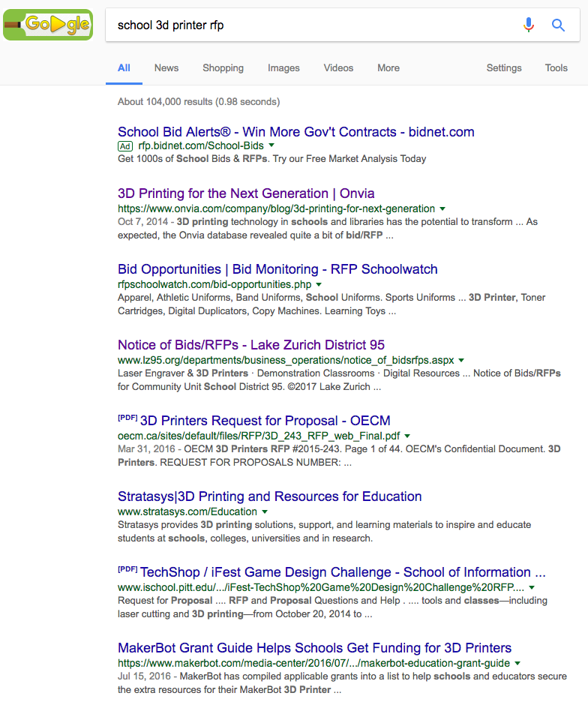The image size is (588, 705).
Task: Click the green Ad badge on the bidnet result
Action: tap(125, 146)
